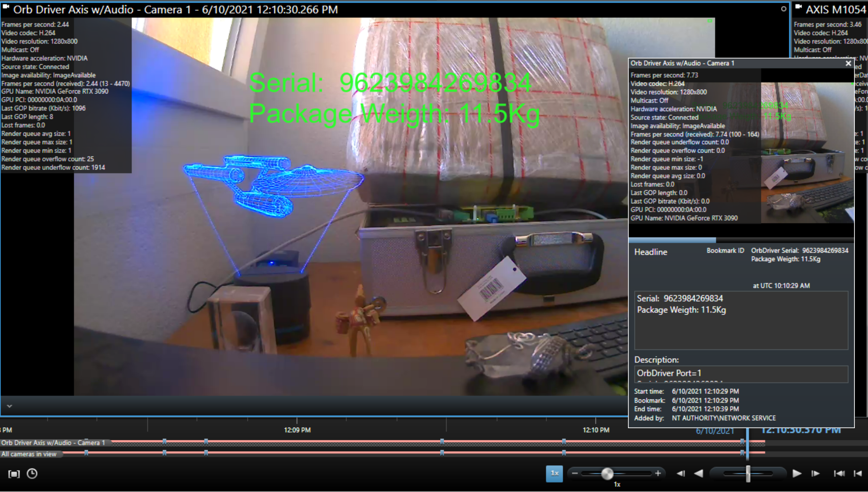868x492 pixels.
Task: Play the video forward
Action: pyautogui.click(x=797, y=473)
